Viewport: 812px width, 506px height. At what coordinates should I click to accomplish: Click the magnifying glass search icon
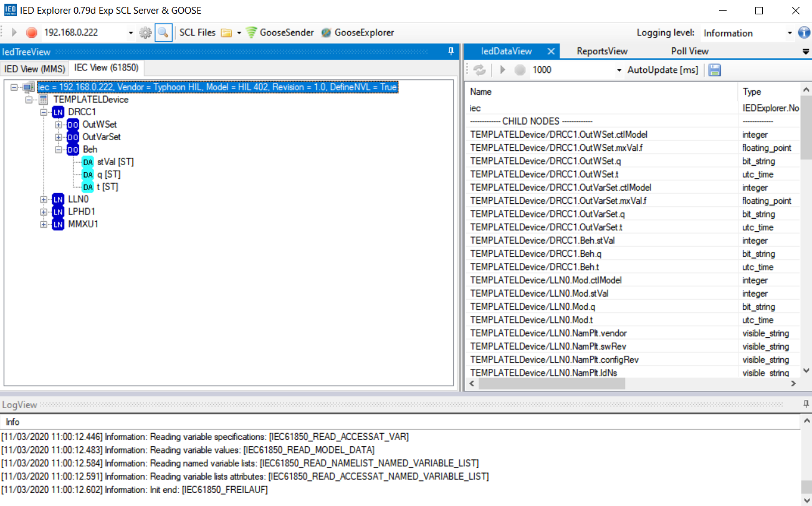(163, 33)
